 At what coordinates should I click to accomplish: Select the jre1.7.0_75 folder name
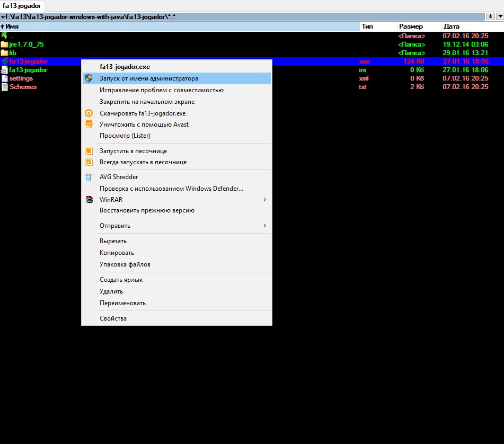click(x=26, y=45)
